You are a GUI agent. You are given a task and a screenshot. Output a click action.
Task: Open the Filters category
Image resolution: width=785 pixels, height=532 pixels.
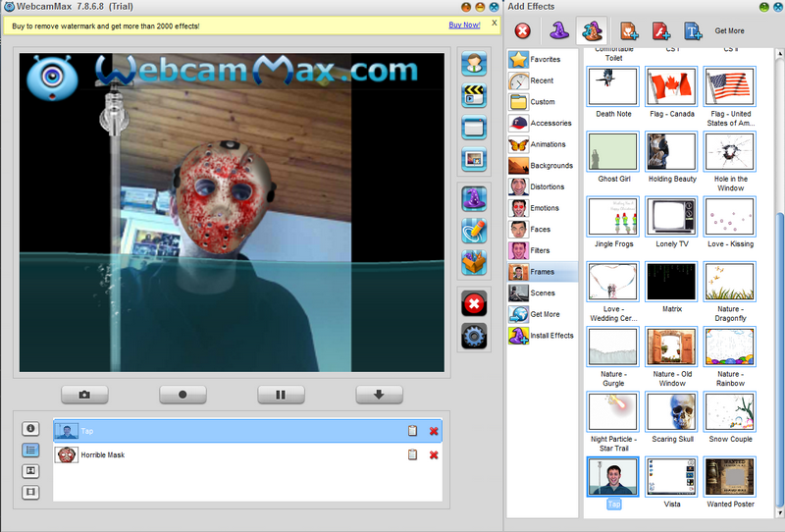coord(543,250)
